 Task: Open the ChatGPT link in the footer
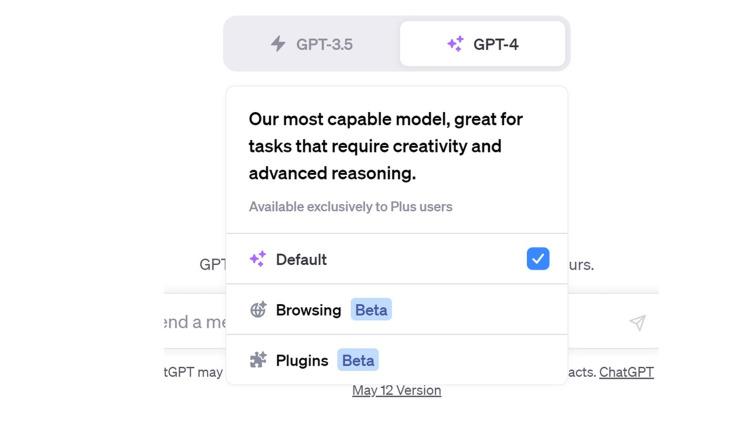point(626,372)
